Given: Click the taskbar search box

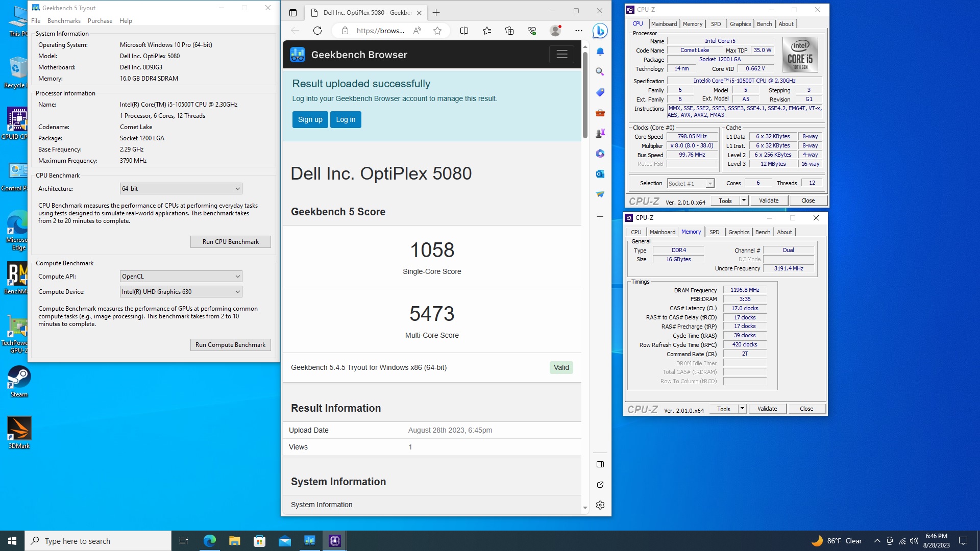Looking at the screenshot, I should [x=98, y=541].
